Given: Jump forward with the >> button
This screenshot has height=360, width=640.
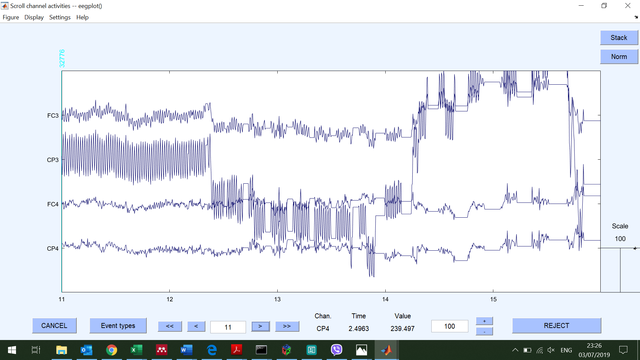Looking at the screenshot, I should coord(287,327).
